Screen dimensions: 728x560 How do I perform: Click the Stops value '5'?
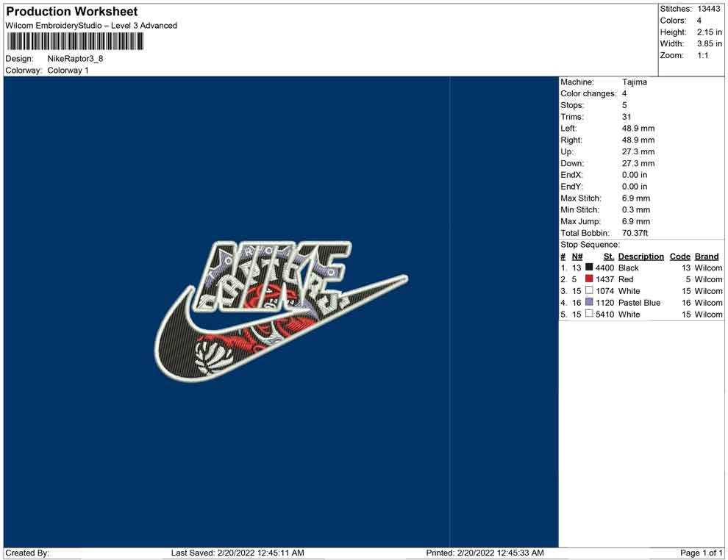624,105
